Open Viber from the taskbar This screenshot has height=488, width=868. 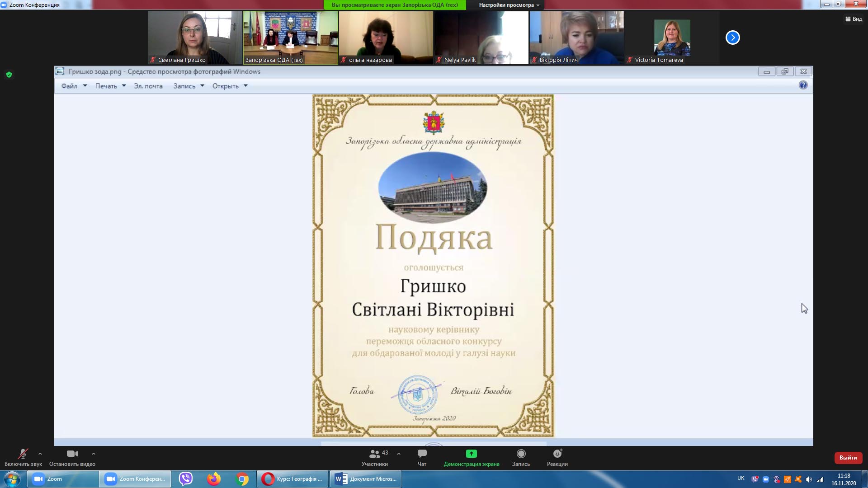pyautogui.click(x=186, y=479)
